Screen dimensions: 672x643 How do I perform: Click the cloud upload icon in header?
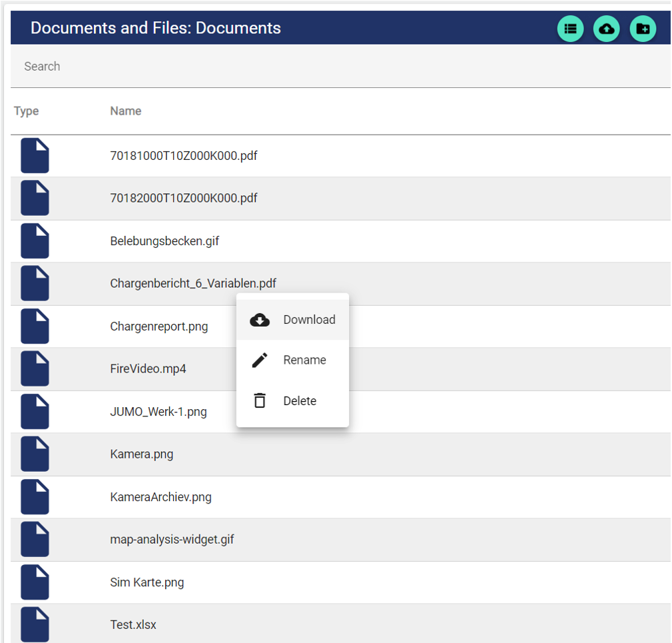pos(606,29)
